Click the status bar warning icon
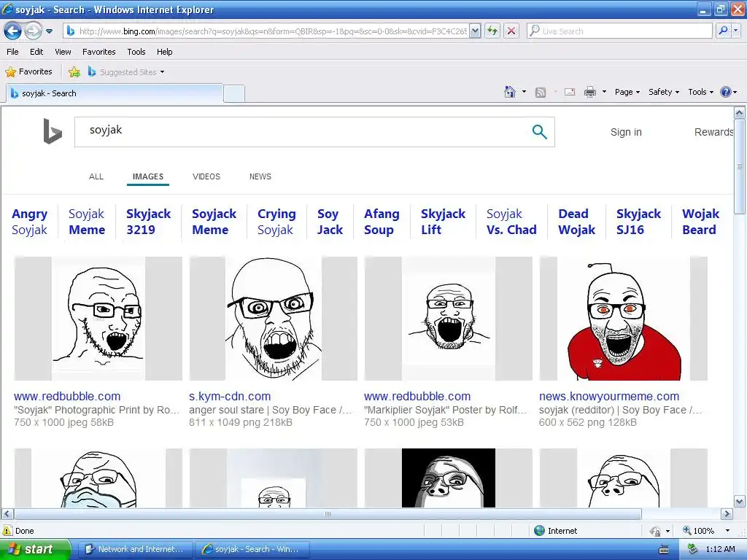The width and height of the screenshot is (747, 560). [x=7, y=531]
